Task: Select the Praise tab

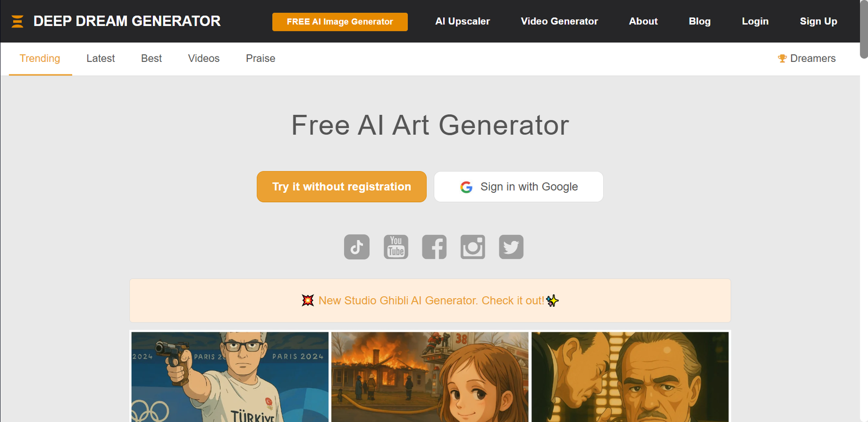Action: [x=260, y=58]
